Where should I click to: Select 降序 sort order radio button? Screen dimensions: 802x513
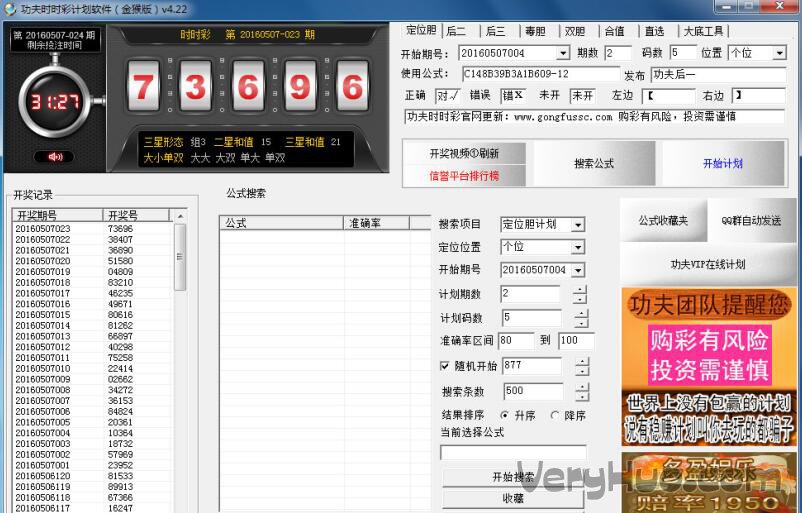coord(555,415)
